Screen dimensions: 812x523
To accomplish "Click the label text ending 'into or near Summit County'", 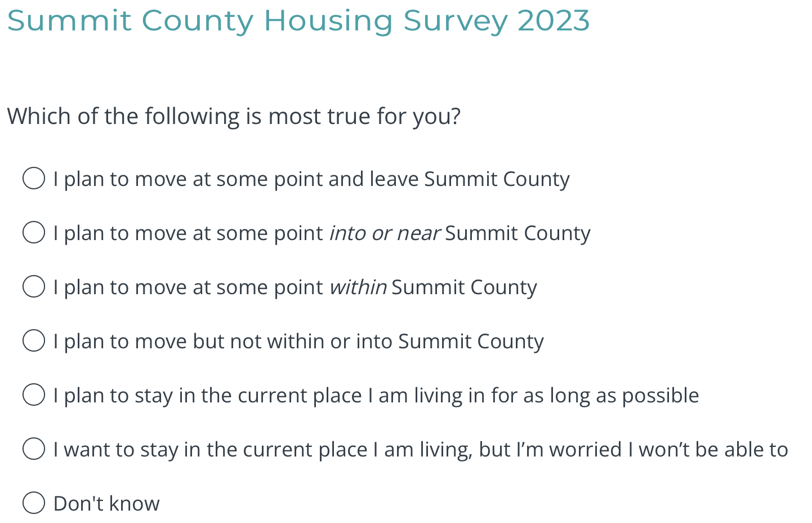I will [322, 233].
